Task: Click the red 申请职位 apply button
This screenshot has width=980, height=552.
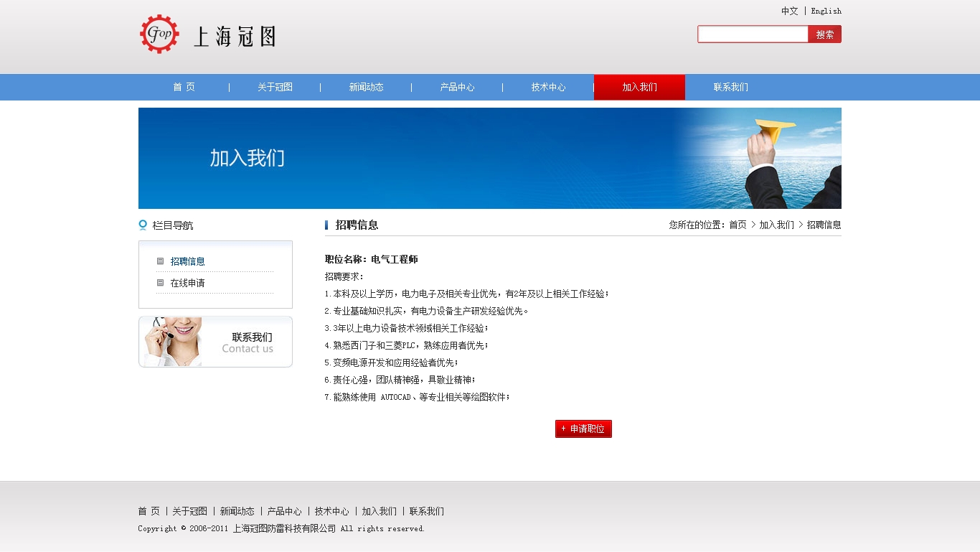Action: (x=583, y=429)
